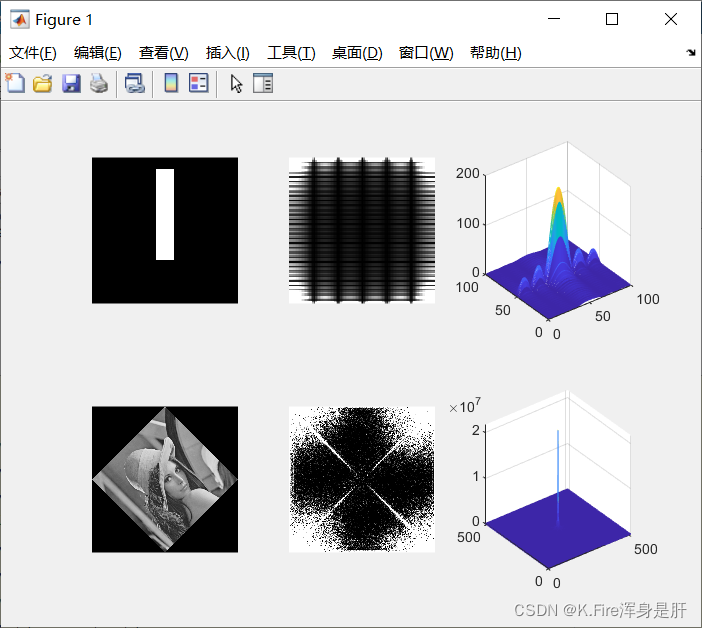702x628 pixels.
Task: Open the 帮助(H) menu
Action: [496, 53]
